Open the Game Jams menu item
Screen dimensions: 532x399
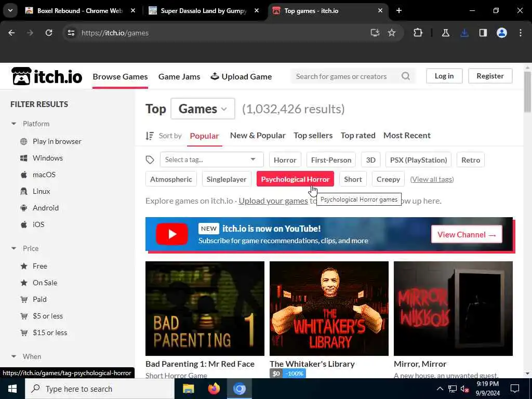tap(179, 77)
